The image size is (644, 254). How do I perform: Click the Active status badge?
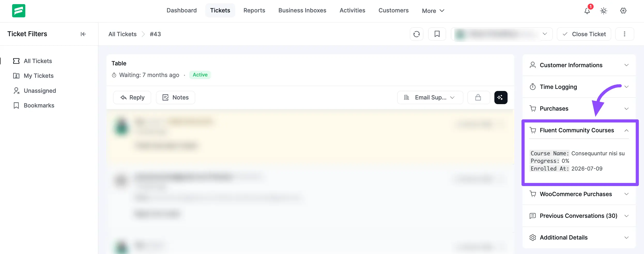pyautogui.click(x=200, y=75)
